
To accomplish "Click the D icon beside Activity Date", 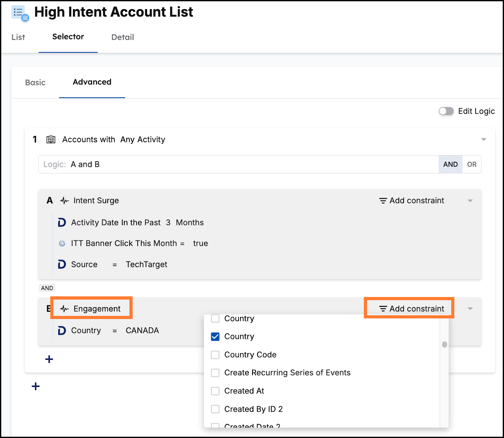I will click(x=62, y=223).
